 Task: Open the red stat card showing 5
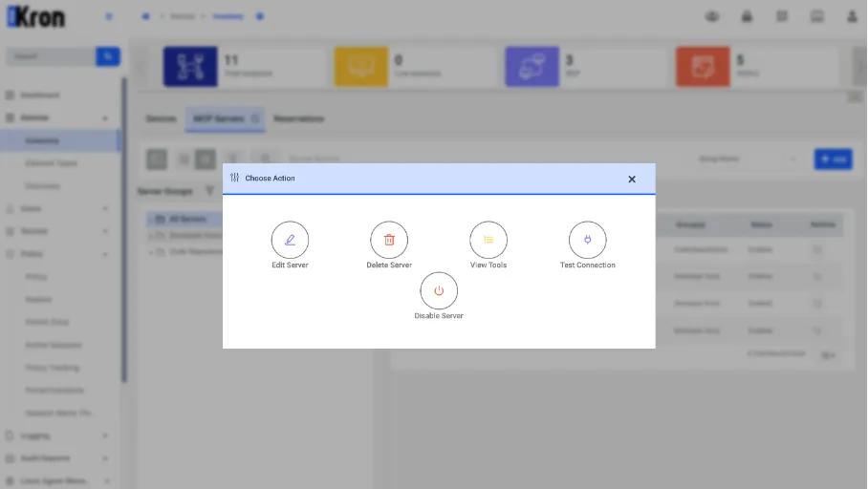click(757, 67)
